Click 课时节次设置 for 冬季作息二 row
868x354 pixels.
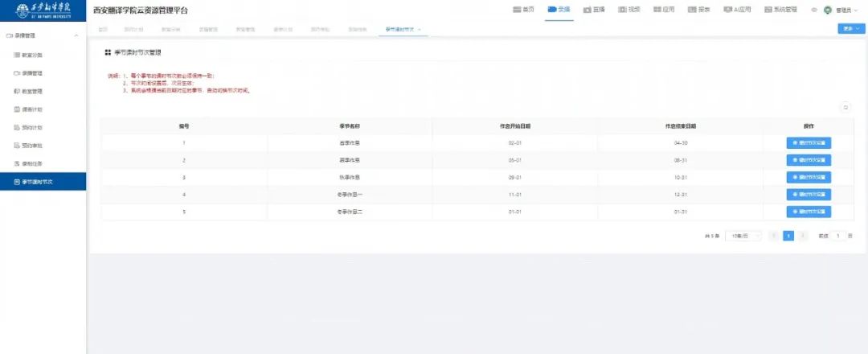click(x=809, y=212)
